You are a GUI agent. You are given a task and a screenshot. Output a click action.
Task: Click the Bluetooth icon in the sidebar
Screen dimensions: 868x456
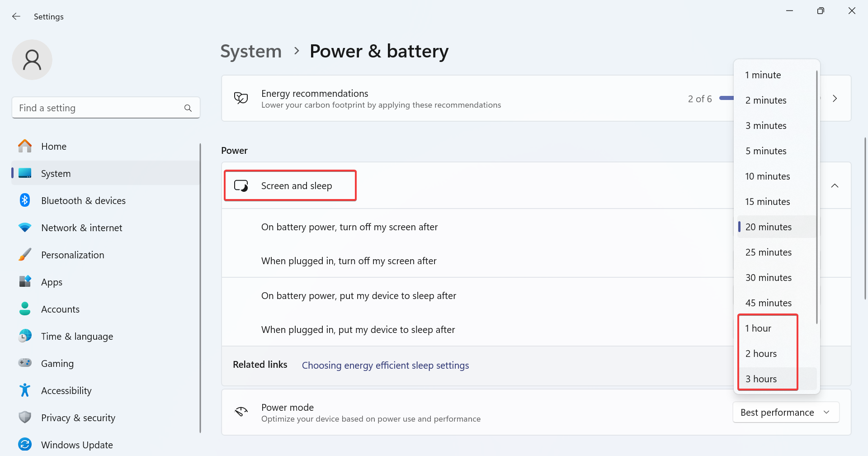[25, 200]
